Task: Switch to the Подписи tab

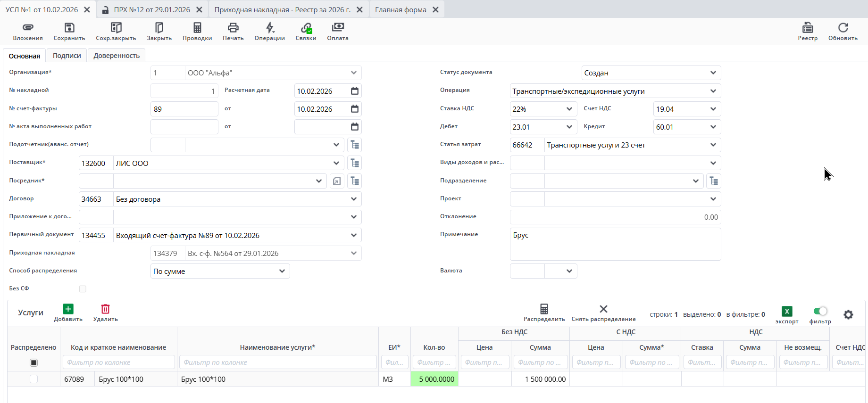Action: (67, 56)
